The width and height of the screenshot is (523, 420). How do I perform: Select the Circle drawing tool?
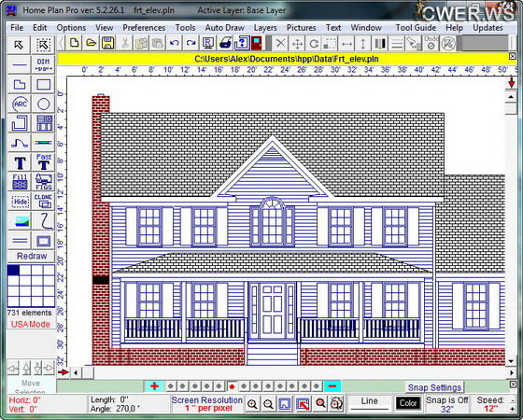pos(44,104)
